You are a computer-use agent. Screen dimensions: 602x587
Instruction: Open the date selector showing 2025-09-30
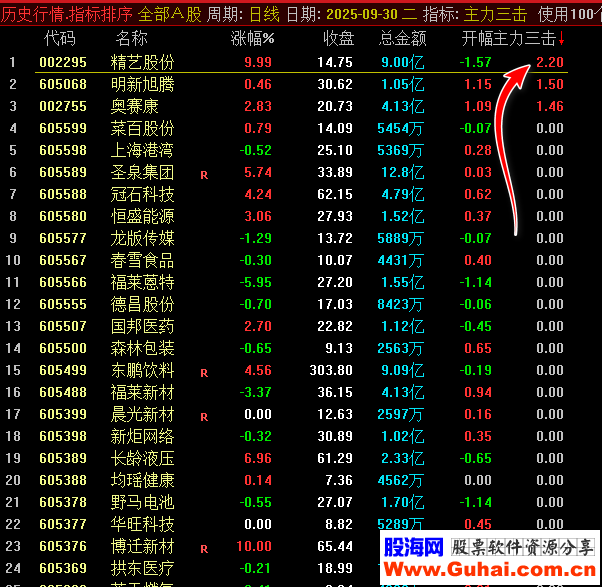click(347, 14)
